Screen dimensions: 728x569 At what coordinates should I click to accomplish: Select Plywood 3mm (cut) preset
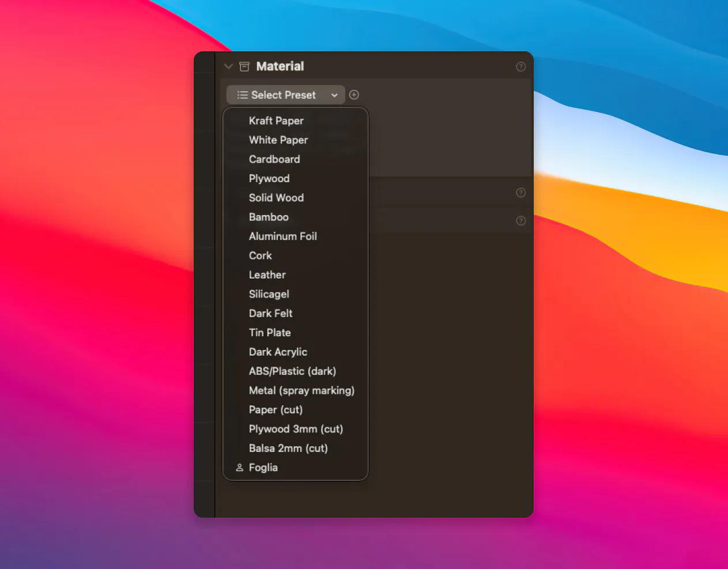295,429
